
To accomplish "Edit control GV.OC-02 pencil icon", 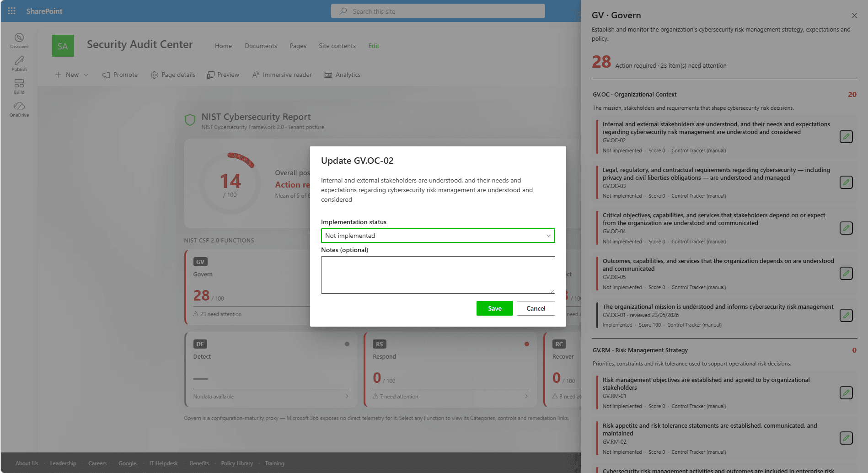I will pyautogui.click(x=846, y=137).
